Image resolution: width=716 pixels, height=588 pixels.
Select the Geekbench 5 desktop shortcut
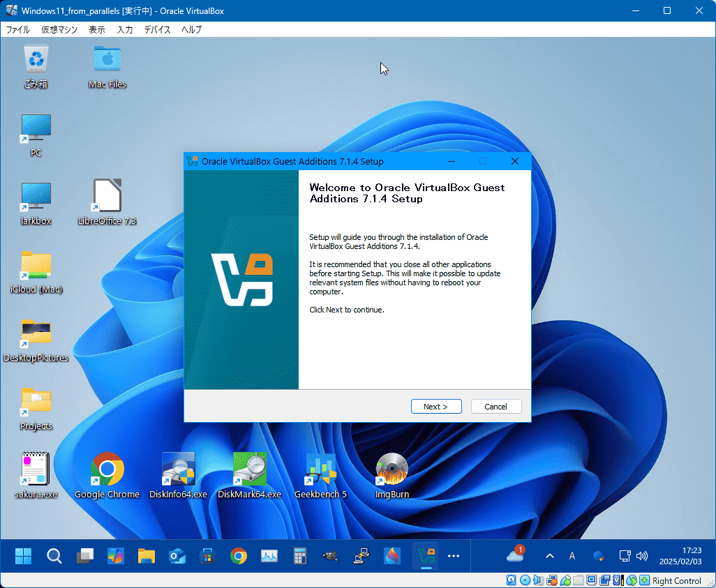(320, 476)
